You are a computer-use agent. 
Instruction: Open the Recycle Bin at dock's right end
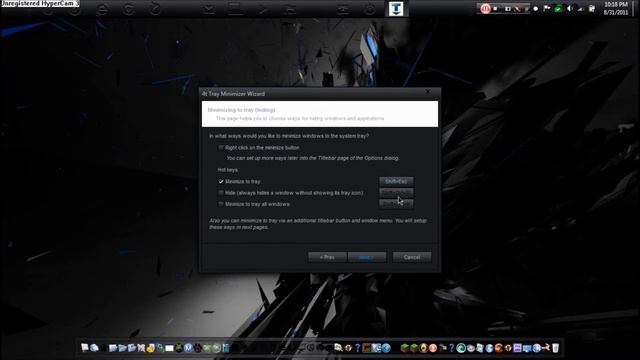click(556, 348)
